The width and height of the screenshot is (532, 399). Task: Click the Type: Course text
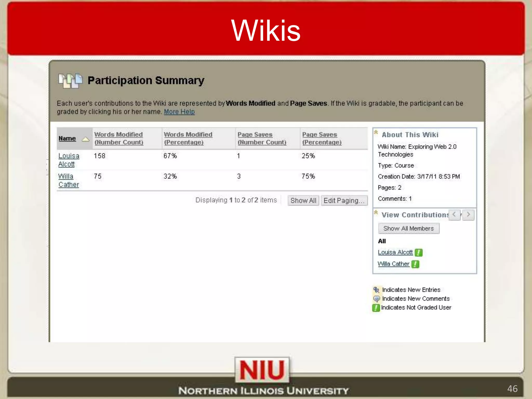click(x=396, y=165)
